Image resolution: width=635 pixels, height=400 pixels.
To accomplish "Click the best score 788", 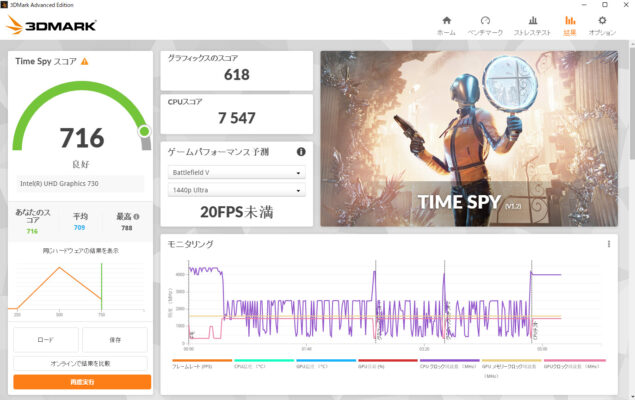I will [x=127, y=228].
